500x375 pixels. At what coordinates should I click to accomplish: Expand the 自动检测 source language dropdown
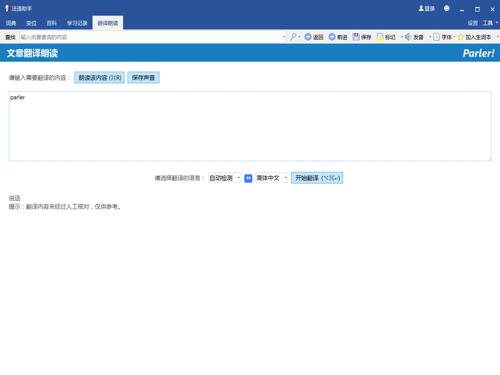click(224, 178)
